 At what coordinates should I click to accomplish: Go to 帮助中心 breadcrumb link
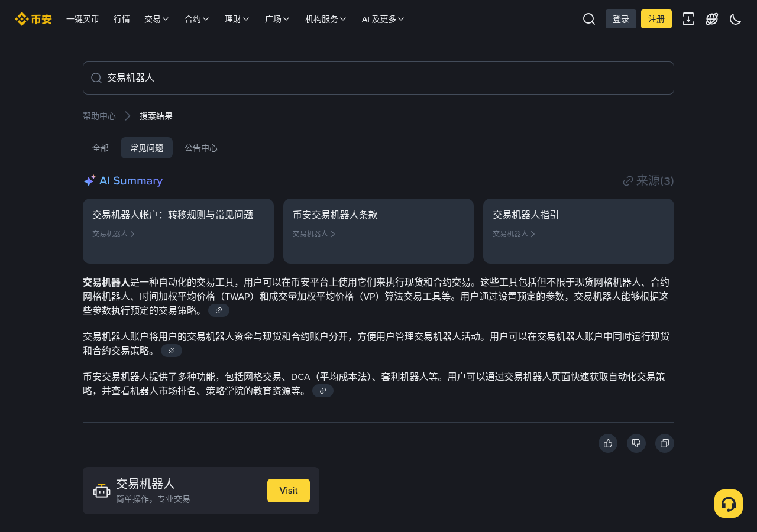(x=99, y=116)
